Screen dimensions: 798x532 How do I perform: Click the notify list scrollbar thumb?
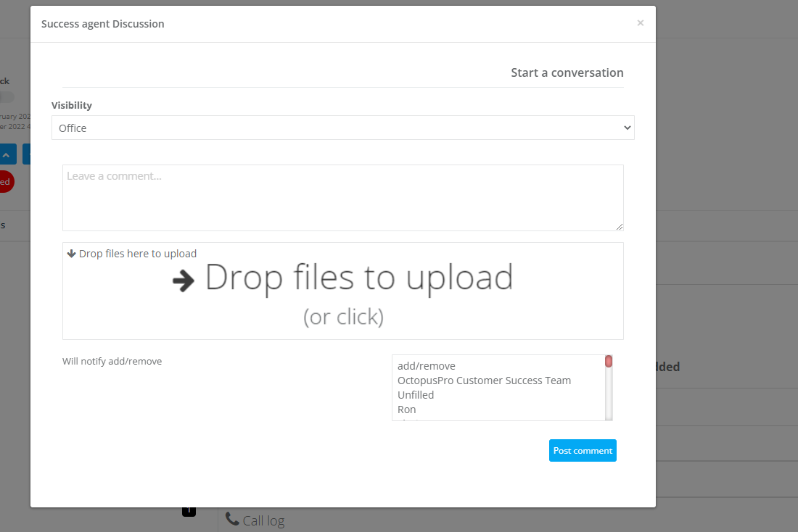(x=608, y=361)
